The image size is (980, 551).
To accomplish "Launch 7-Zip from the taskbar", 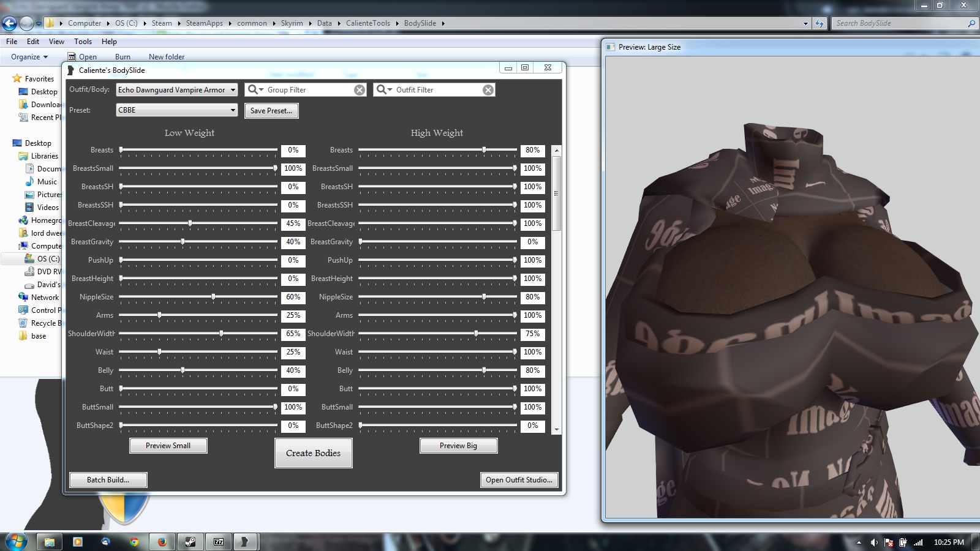I will click(x=219, y=542).
